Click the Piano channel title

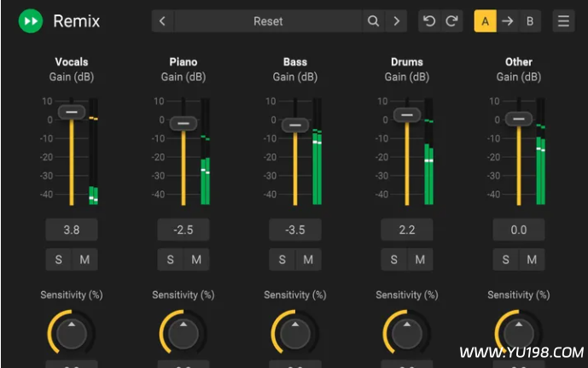click(x=183, y=61)
